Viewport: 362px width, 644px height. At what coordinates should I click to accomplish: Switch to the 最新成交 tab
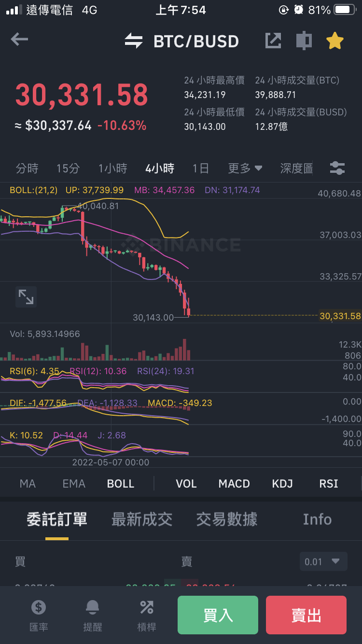pyautogui.click(x=142, y=519)
